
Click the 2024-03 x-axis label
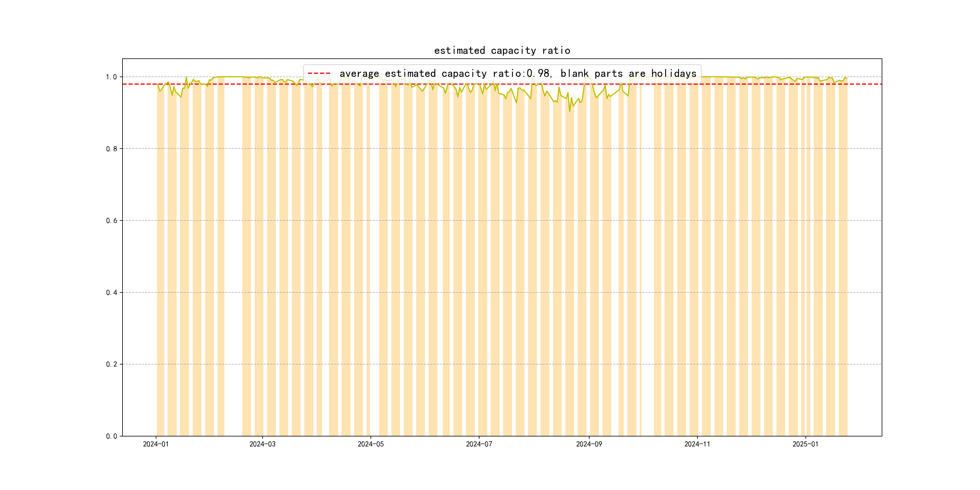pos(262,444)
